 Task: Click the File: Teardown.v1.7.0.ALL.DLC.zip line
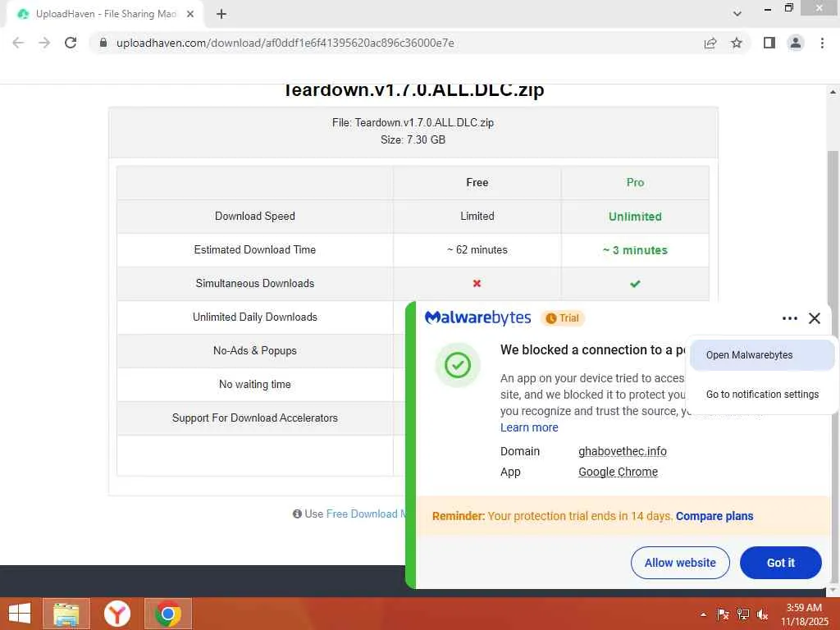[413, 123]
